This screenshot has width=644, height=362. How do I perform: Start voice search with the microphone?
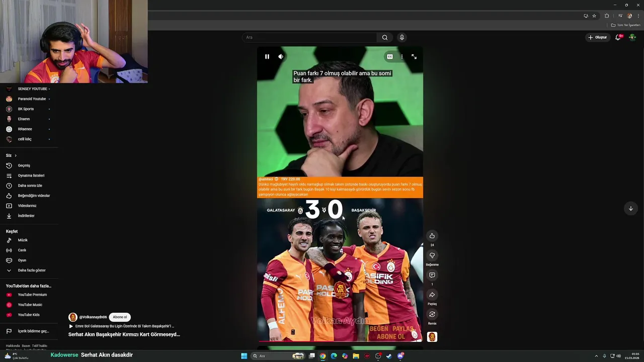point(401,37)
